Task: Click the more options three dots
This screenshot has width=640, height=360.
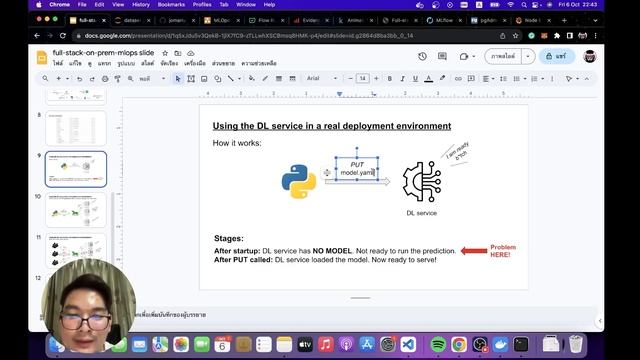Action: click(x=552, y=78)
